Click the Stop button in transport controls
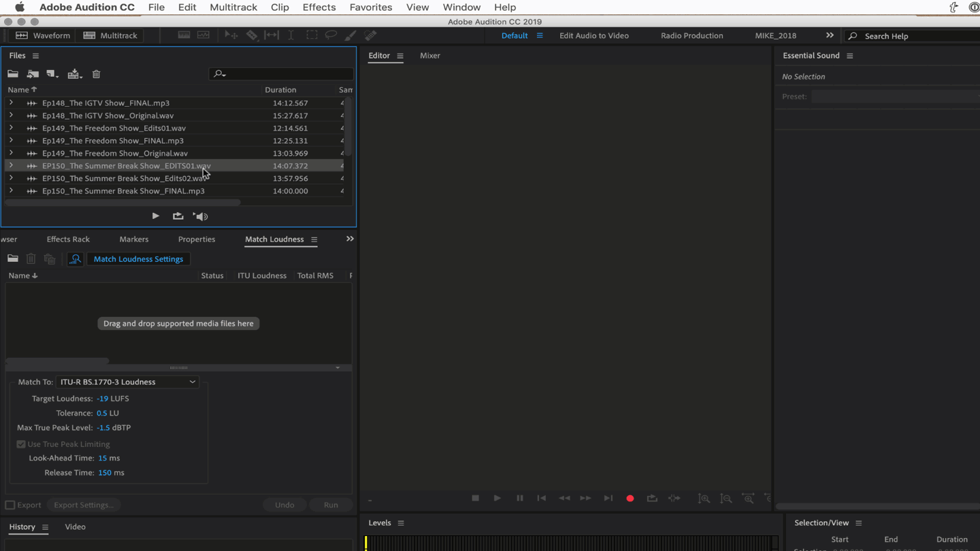The image size is (980, 551). (x=476, y=499)
